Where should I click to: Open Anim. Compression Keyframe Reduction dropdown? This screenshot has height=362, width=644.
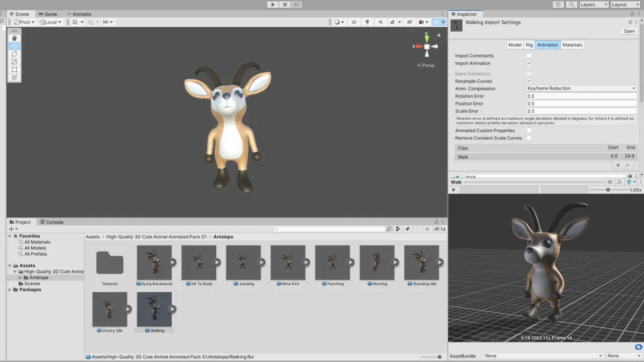582,88
